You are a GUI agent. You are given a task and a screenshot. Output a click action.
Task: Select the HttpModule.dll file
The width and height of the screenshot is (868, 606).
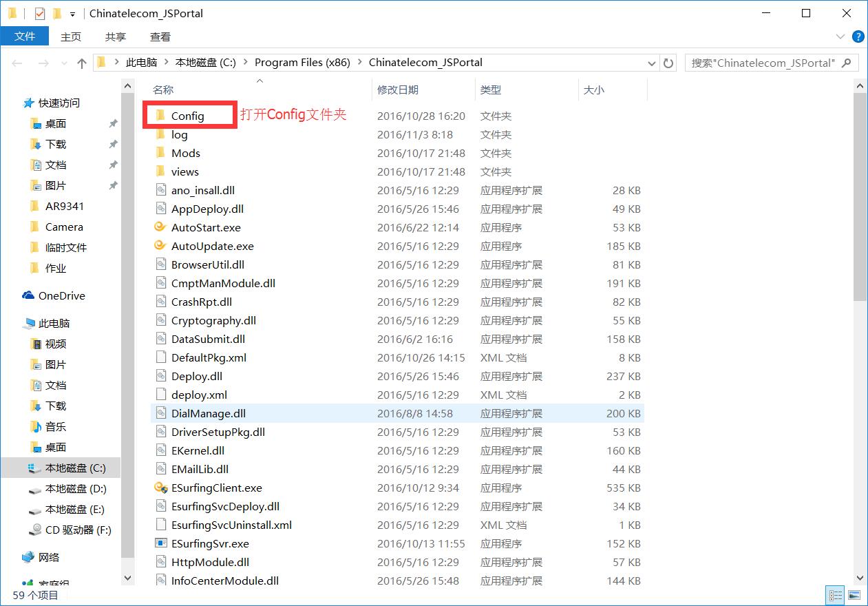click(x=210, y=562)
